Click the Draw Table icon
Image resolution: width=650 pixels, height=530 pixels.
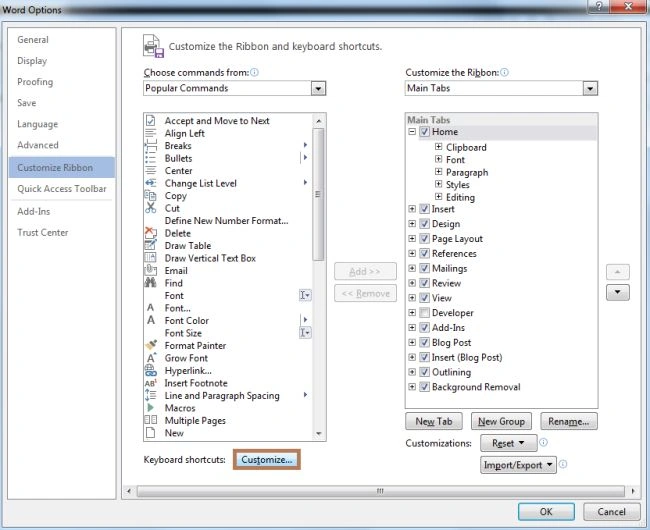[x=150, y=245]
